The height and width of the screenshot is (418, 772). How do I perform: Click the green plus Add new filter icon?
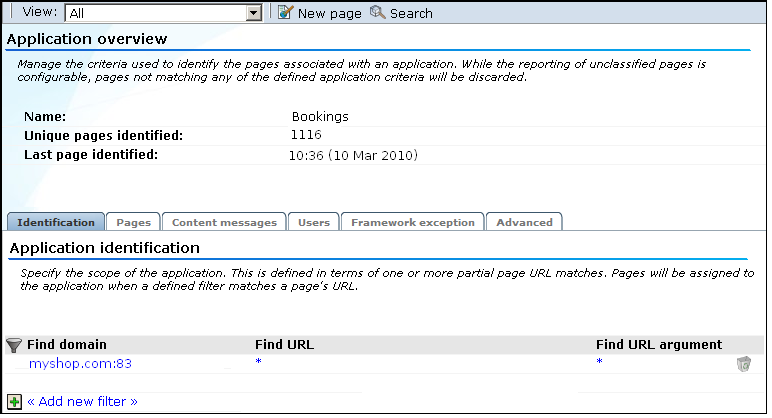coord(14,402)
